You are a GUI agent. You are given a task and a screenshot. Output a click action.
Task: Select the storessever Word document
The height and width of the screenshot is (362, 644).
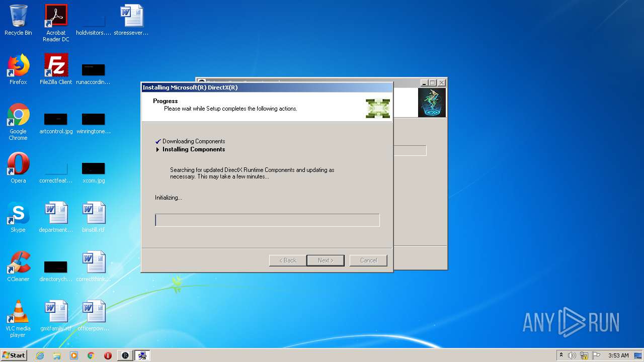(x=131, y=20)
